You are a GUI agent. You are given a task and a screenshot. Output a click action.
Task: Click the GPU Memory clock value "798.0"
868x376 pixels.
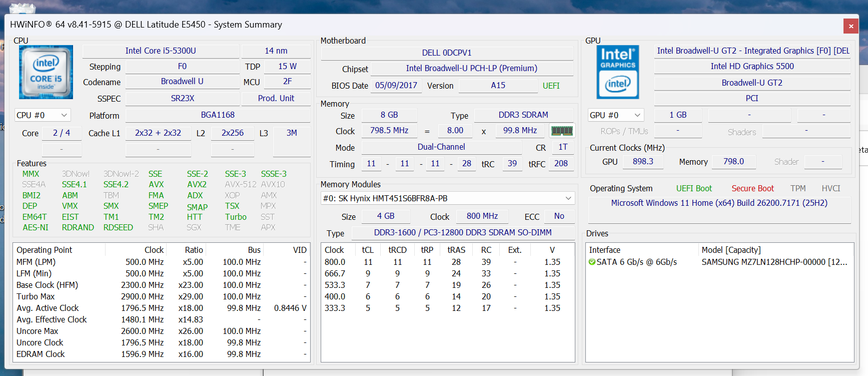point(733,161)
